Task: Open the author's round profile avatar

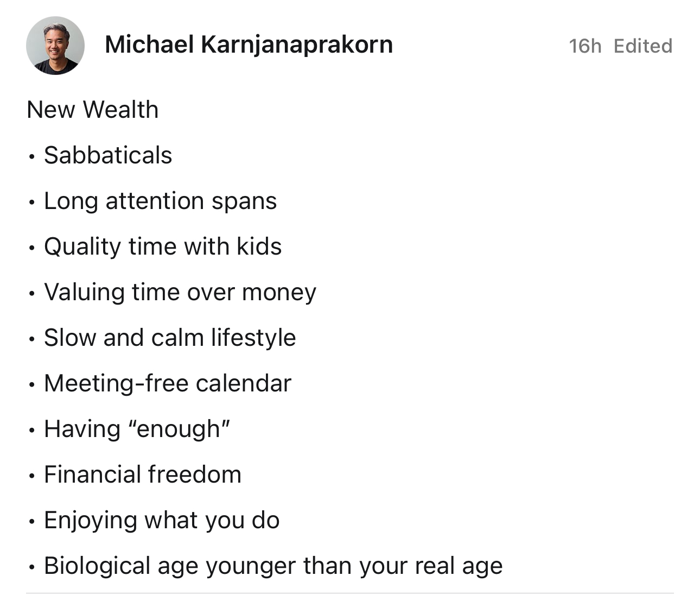Action: (x=55, y=46)
